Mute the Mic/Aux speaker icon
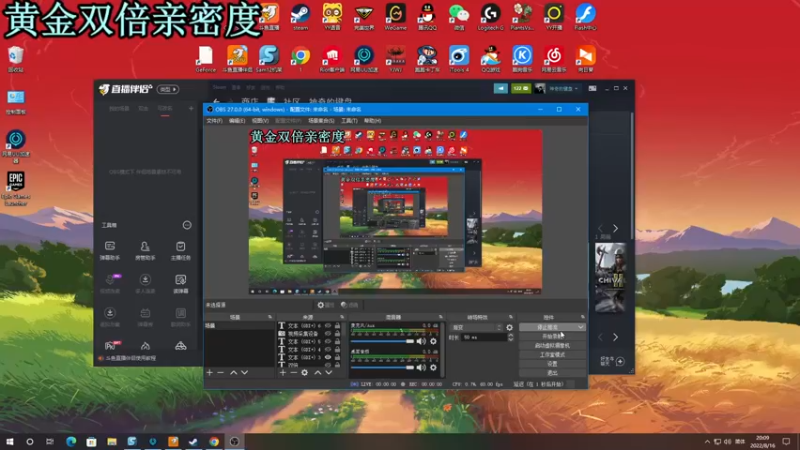 pos(421,341)
